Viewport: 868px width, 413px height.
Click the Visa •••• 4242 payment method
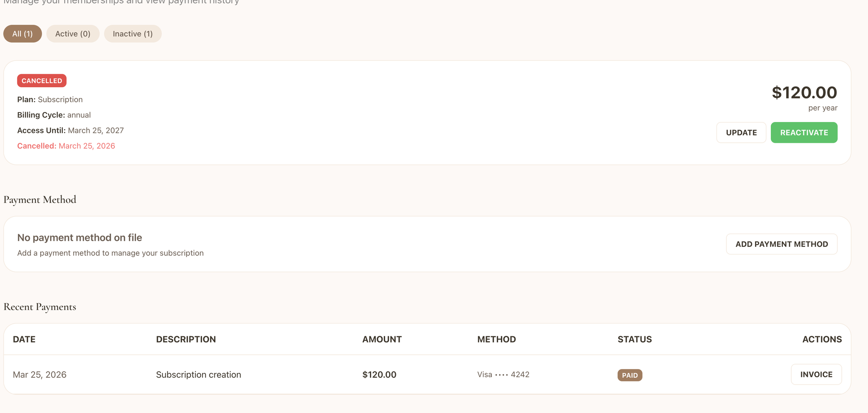pos(503,374)
